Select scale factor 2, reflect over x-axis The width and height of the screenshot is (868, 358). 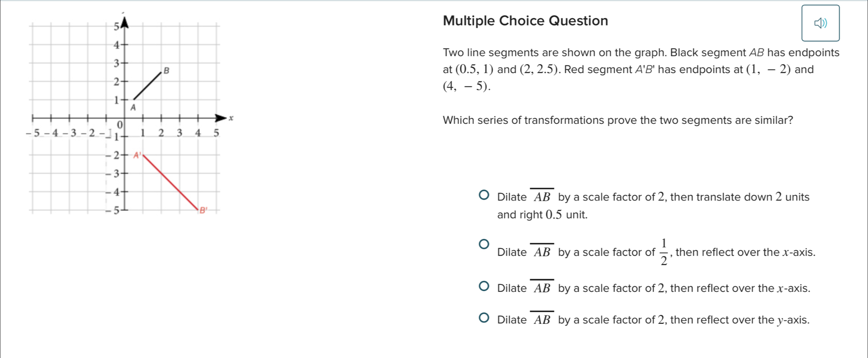point(483,286)
